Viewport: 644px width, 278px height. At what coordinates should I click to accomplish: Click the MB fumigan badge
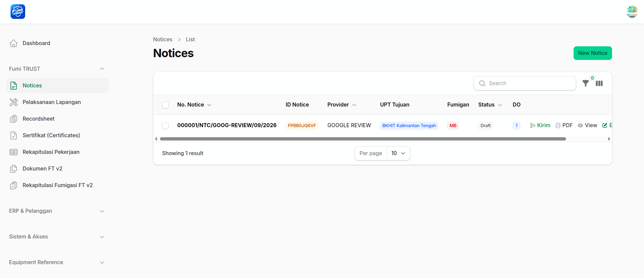coord(453,126)
